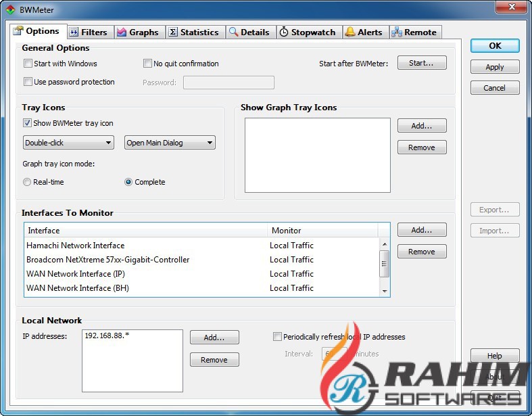
Task: Open the Details tab
Action: pos(251,32)
